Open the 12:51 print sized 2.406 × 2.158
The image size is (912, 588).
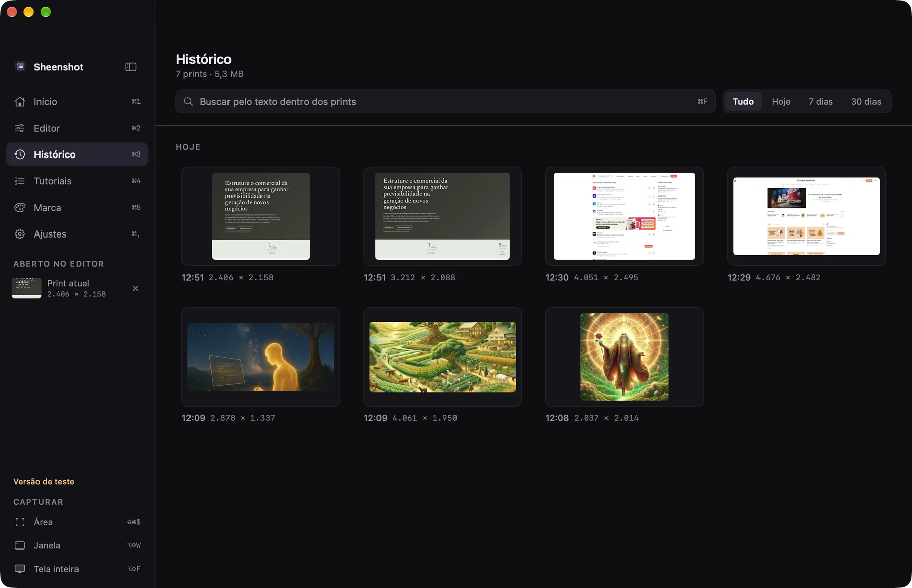(x=260, y=216)
